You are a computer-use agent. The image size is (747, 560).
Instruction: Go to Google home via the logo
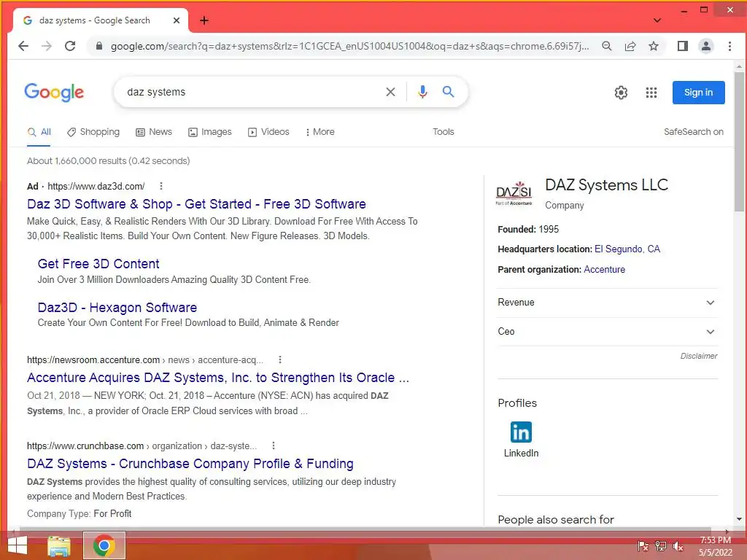[54, 92]
